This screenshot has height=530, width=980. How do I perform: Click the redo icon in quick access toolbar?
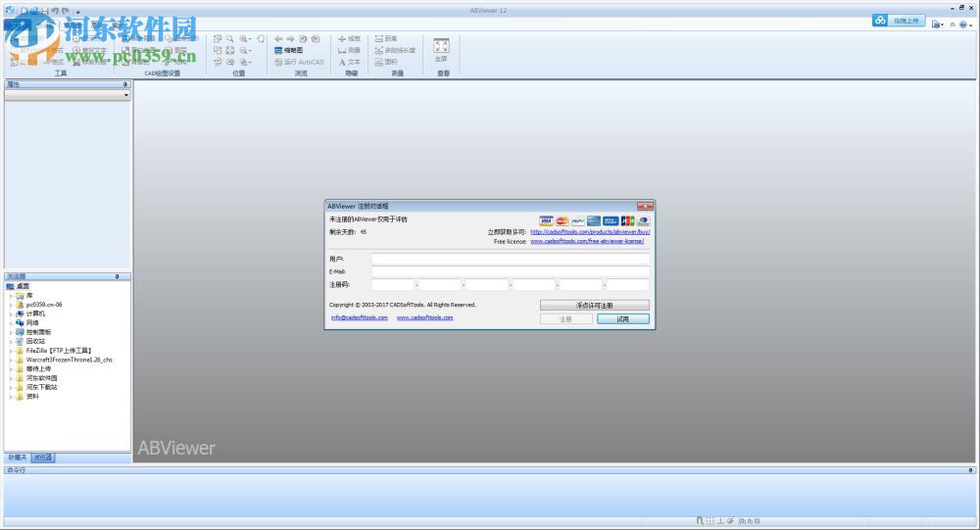[66, 11]
